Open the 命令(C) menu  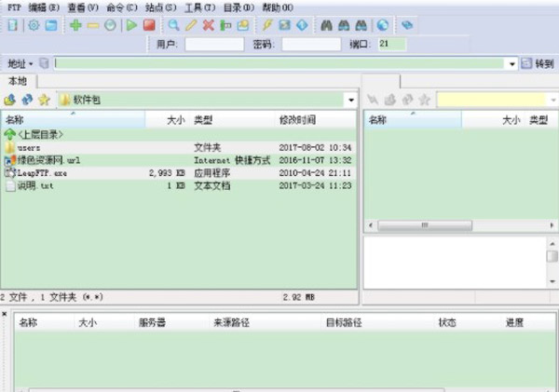click(122, 7)
